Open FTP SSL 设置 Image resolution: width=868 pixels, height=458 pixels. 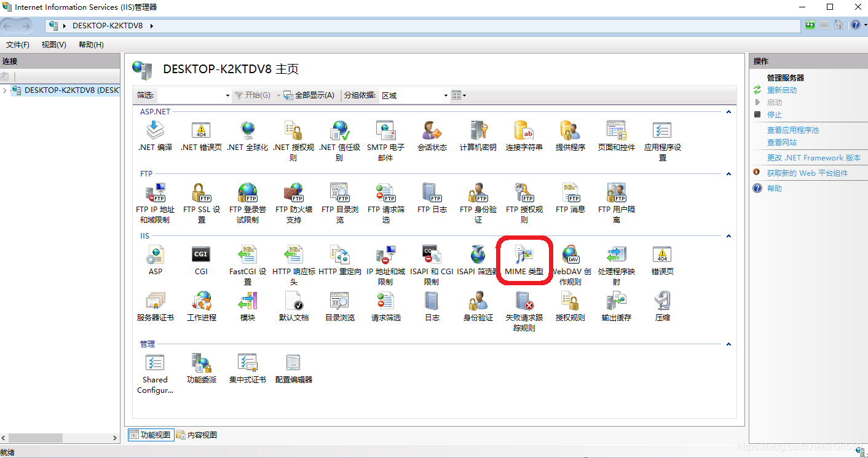[202, 203]
